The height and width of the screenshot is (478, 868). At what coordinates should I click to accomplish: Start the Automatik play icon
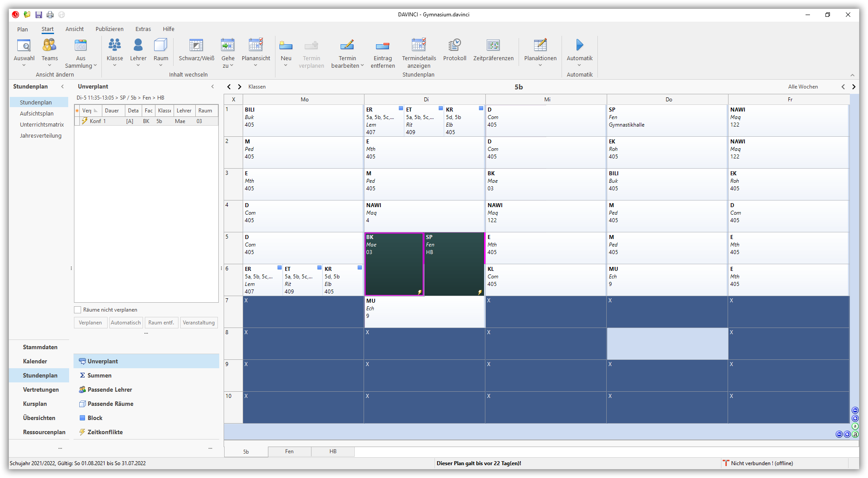(579, 45)
